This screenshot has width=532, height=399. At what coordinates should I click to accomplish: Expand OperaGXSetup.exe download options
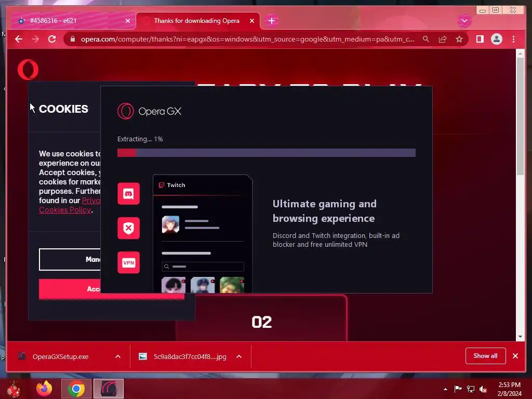(118, 356)
